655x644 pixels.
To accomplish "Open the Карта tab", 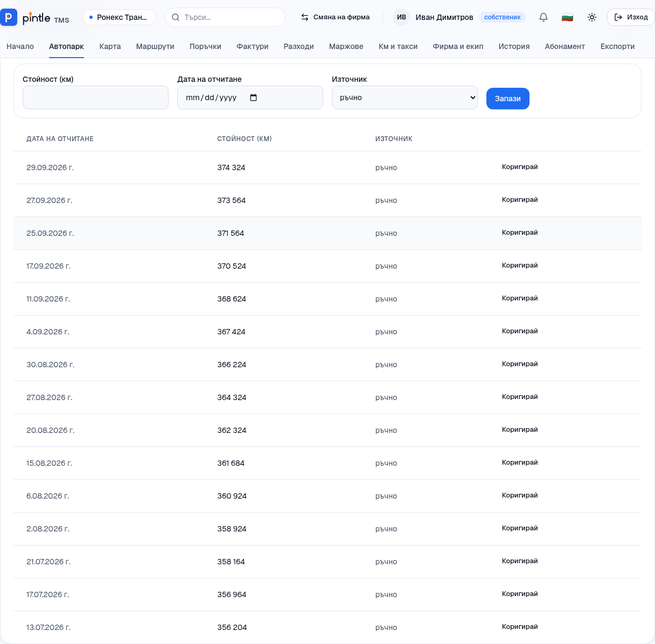I will (110, 46).
